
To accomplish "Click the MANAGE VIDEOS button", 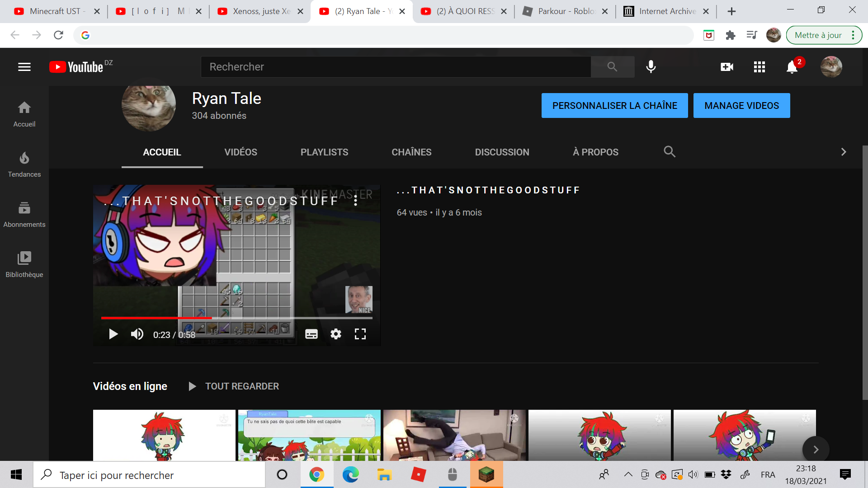I will pos(741,105).
